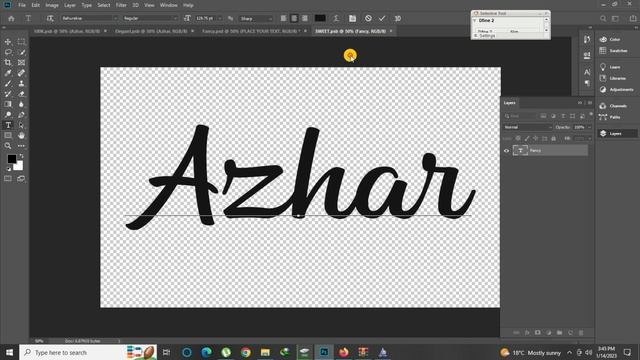
Task: Lock all attributes of the layer
Action: (553, 138)
